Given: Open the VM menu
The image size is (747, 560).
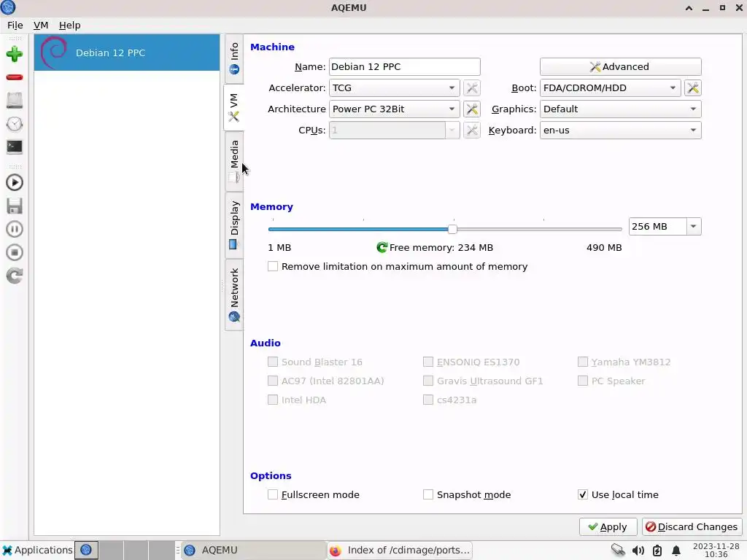Looking at the screenshot, I should click(41, 26).
